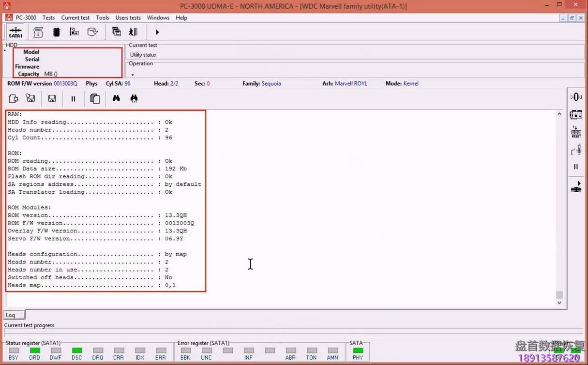Screen dimensions: 588x365
Task: Open the HDD panel dropdown arrow
Action: click(x=4, y=50)
